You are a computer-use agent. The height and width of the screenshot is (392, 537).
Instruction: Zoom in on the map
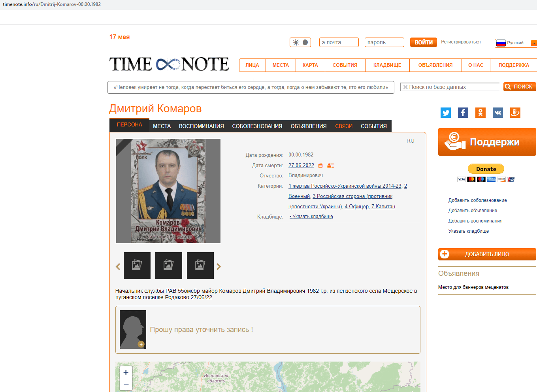[x=126, y=372]
